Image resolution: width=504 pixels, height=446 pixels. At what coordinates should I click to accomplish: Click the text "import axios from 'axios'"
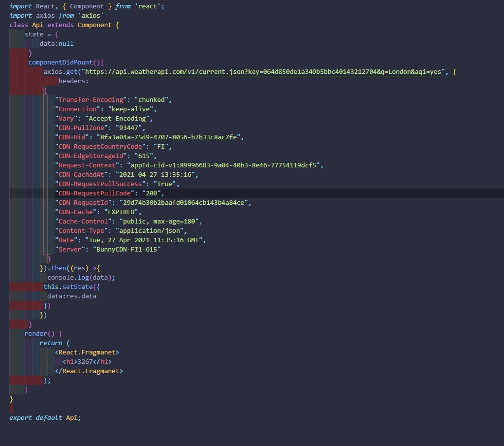[x=57, y=15]
